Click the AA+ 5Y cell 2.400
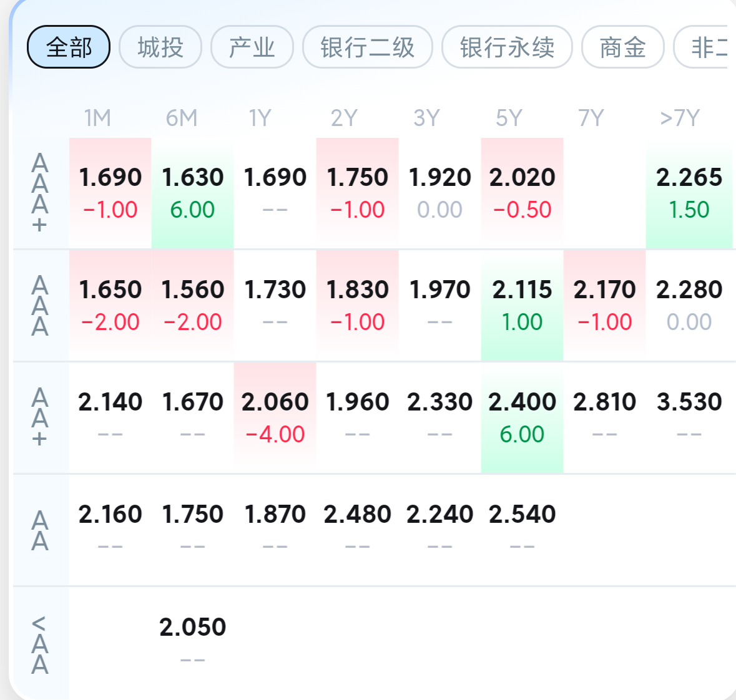Viewport: 736px width, 700px height. [523, 417]
